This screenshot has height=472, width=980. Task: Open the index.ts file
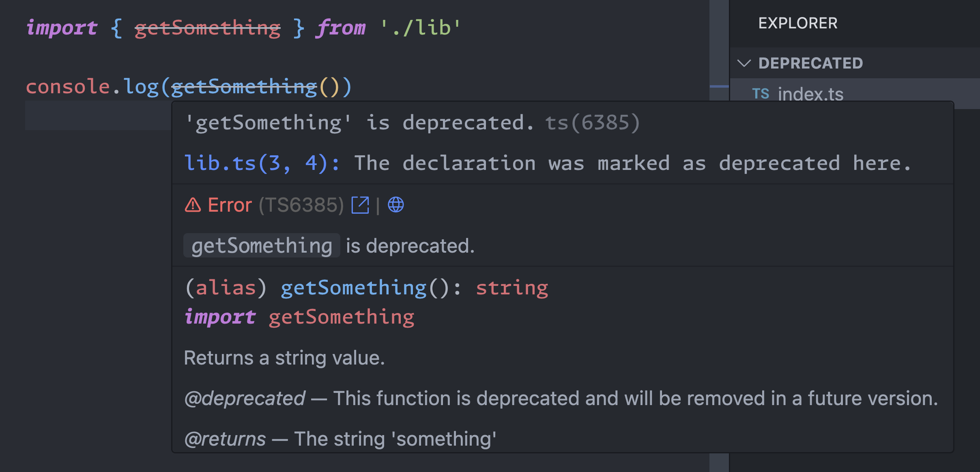point(811,94)
